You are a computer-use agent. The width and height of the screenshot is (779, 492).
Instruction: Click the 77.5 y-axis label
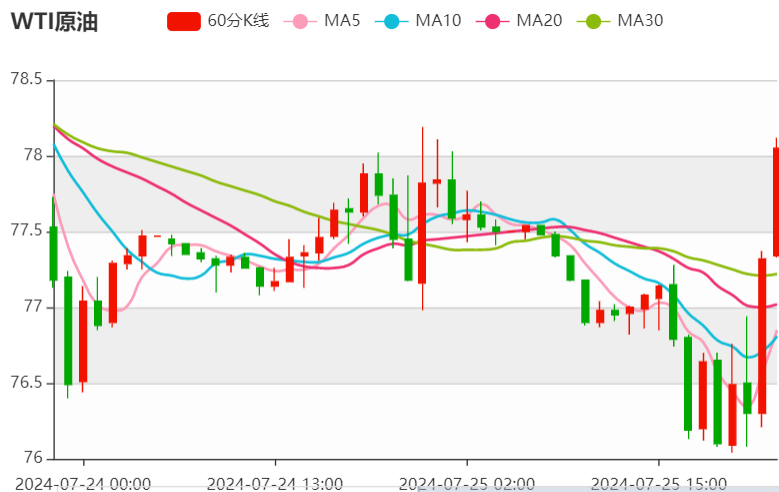point(27,231)
